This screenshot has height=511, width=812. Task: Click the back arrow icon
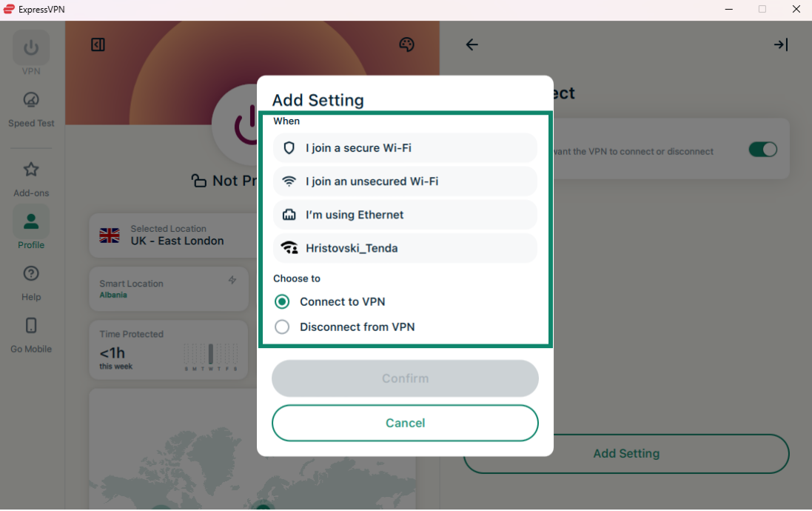pos(472,45)
